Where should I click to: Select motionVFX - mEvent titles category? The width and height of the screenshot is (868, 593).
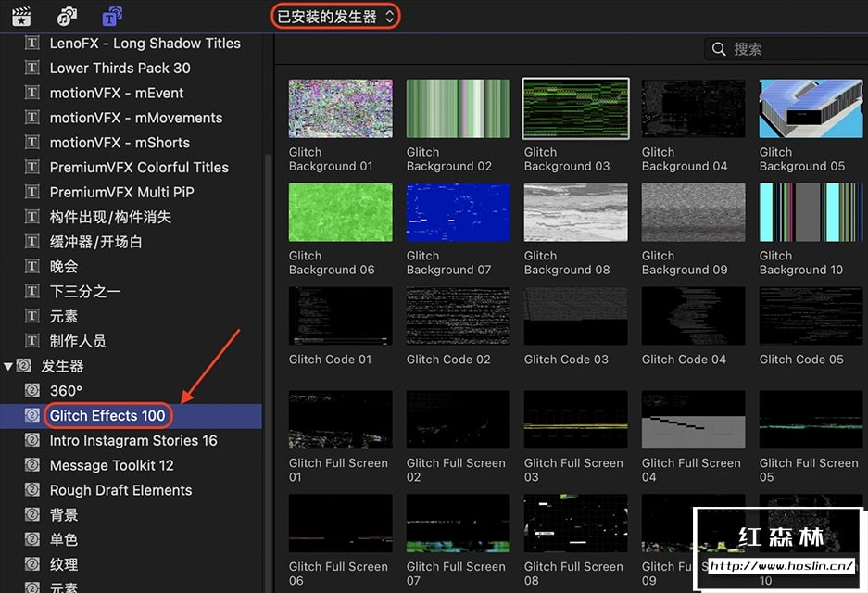[x=117, y=94]
